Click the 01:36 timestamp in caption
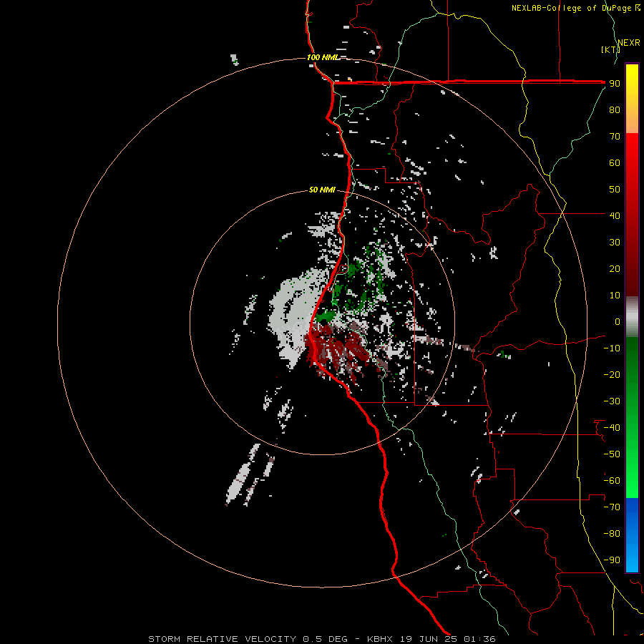The image size is (644, 644). pos(479,639)
